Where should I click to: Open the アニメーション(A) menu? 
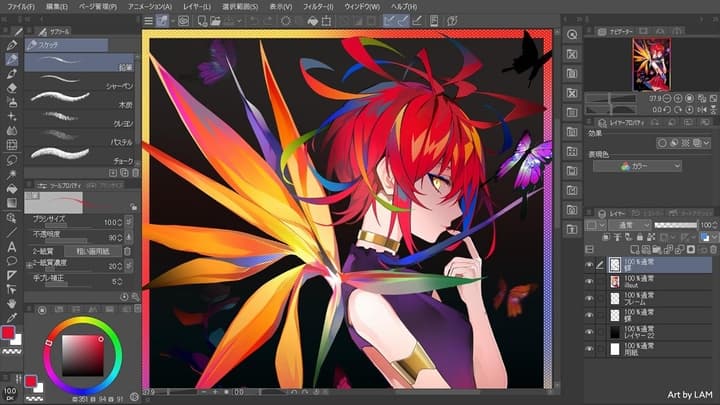pos(150,6)
